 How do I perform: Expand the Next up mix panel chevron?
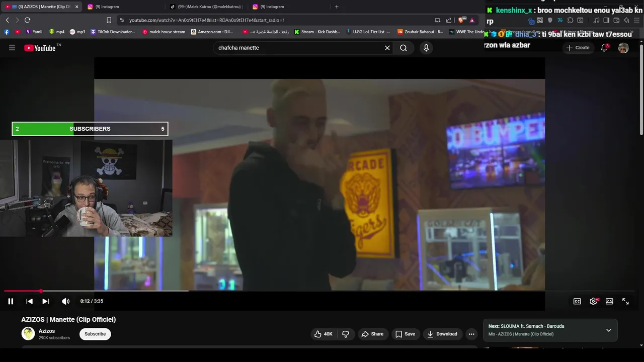[608, 330]
